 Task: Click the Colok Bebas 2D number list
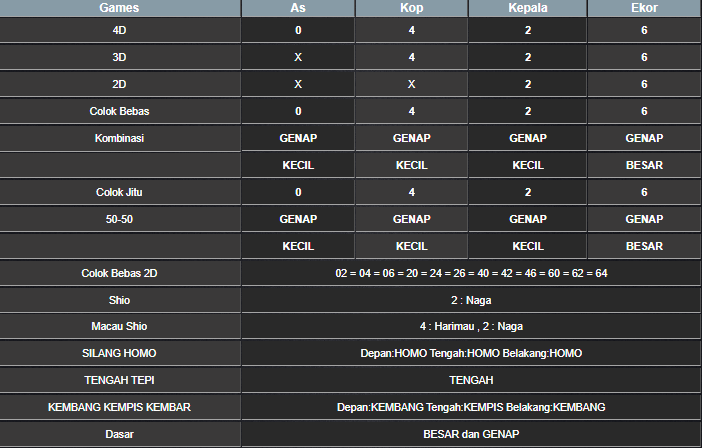coord(471,273)
